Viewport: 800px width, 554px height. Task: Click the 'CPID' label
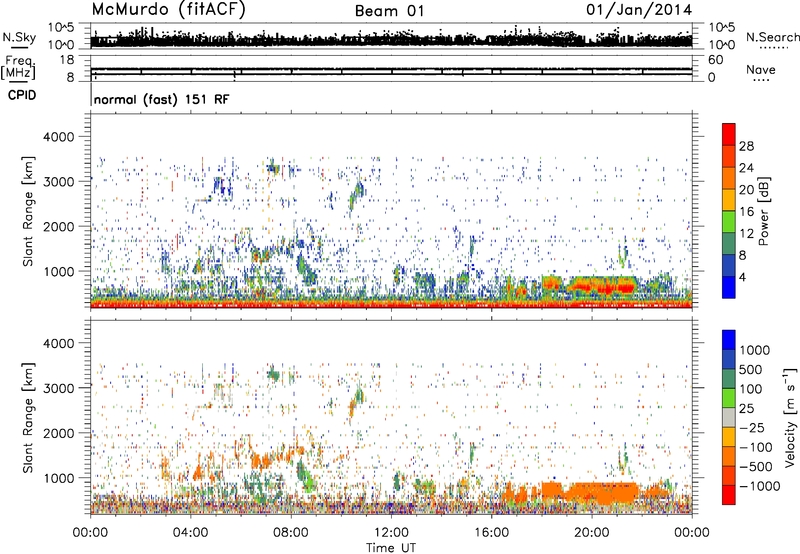tap(22, 95)
